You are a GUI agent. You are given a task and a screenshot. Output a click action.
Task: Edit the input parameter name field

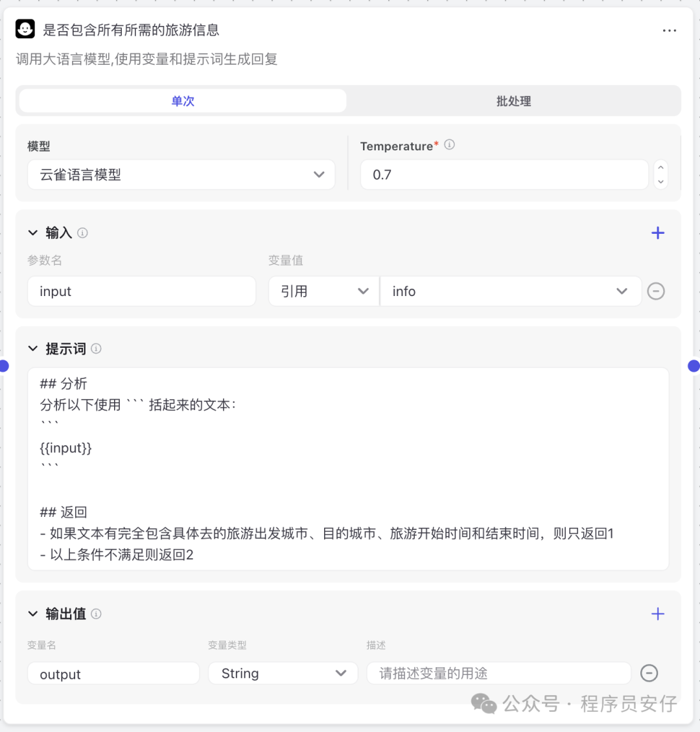coord(141,292)
